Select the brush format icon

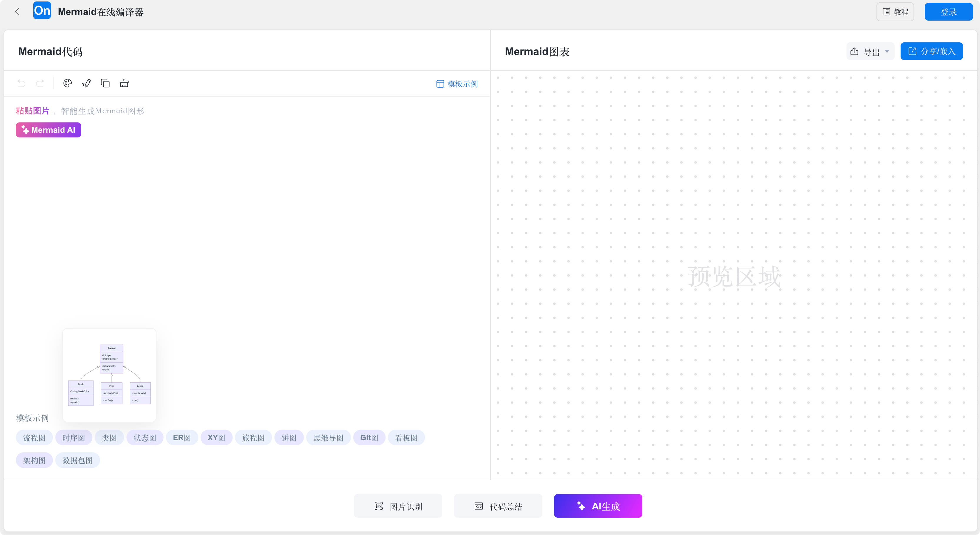pyautogui.click(x=86, y=83)
